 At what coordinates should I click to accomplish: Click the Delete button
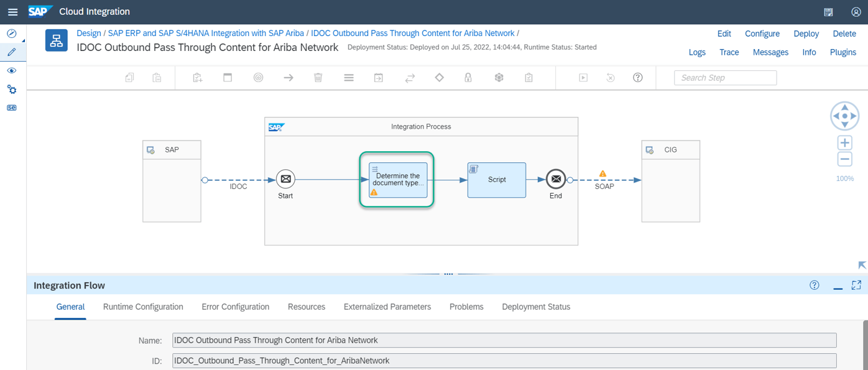[x=844, y=34]
